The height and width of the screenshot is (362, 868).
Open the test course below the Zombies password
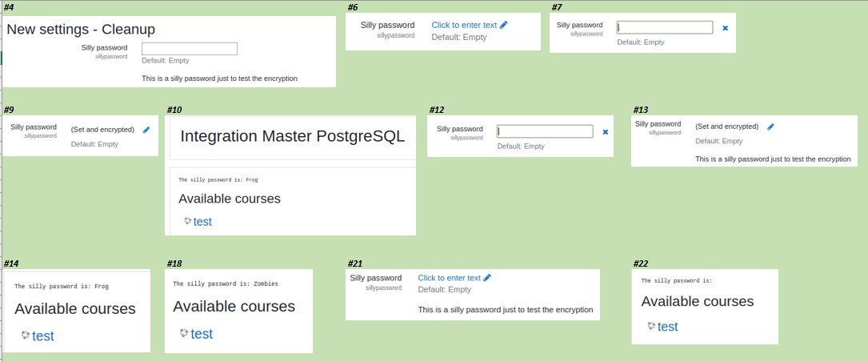click(x=202, y=334)
